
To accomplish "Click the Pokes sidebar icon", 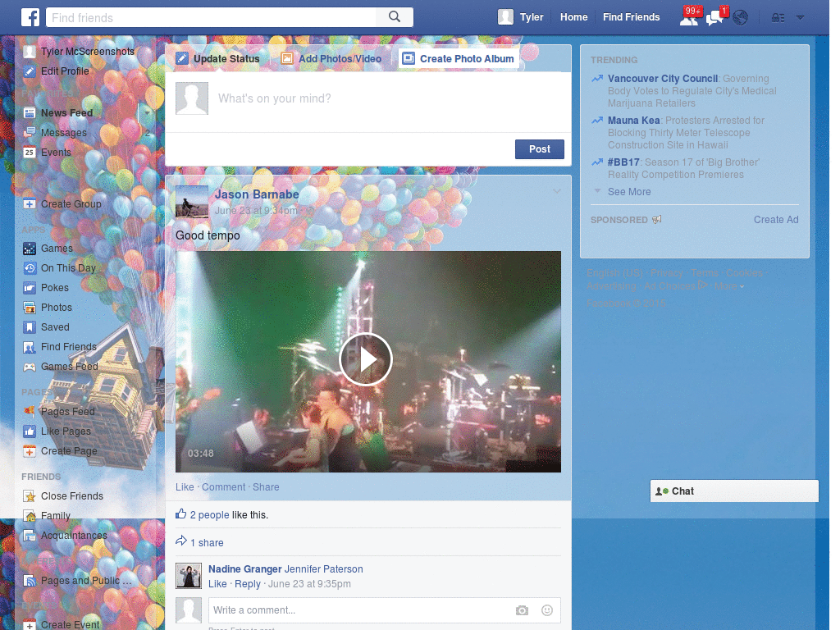I will 30,288.
